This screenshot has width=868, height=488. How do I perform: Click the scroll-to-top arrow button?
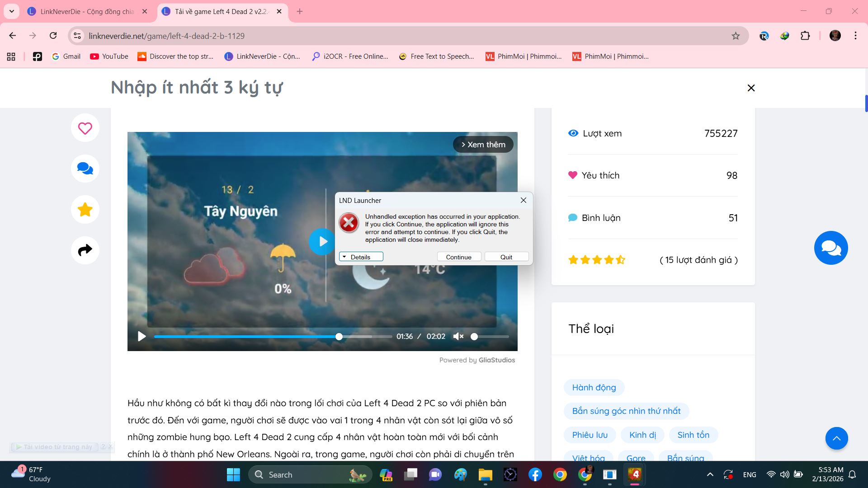(x=836, y=438)
